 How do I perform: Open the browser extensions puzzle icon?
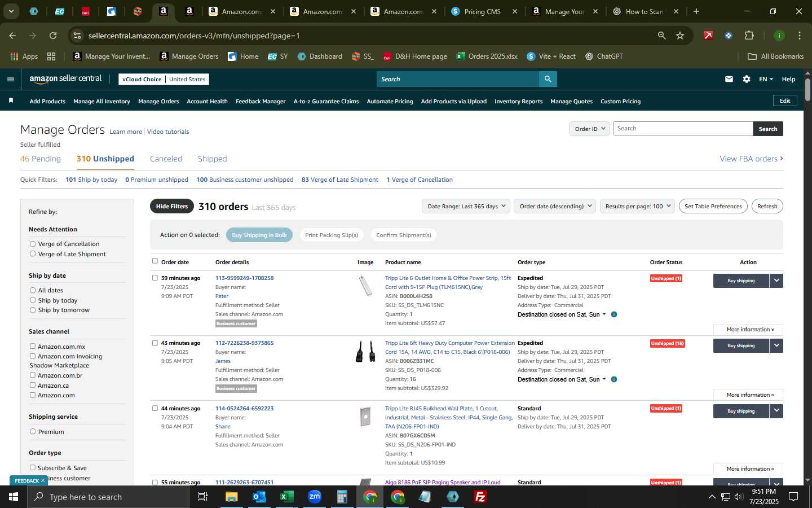coord(749,36)
